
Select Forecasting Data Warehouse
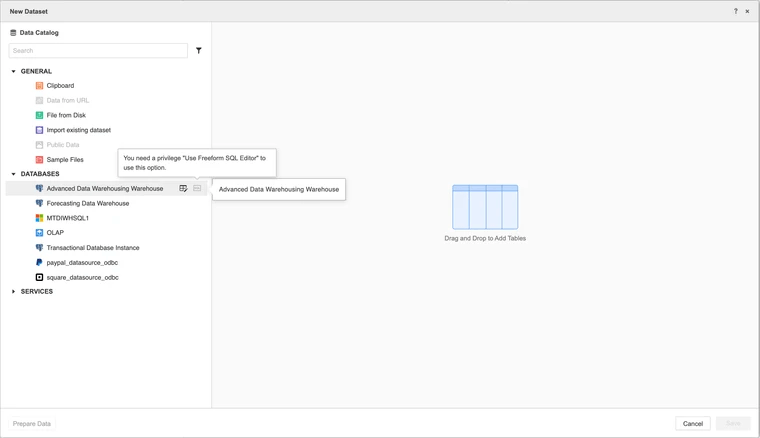tap(87, 203)
